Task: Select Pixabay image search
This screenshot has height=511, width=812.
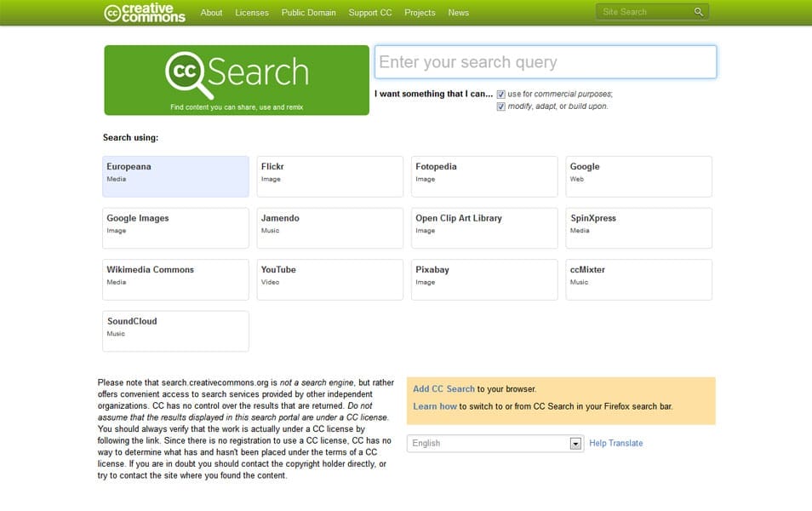Action: 483,278
